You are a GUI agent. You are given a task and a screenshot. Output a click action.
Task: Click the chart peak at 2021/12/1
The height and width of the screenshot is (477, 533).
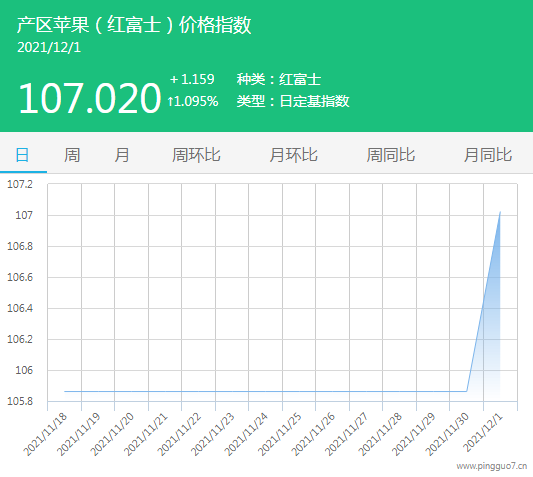500,212
